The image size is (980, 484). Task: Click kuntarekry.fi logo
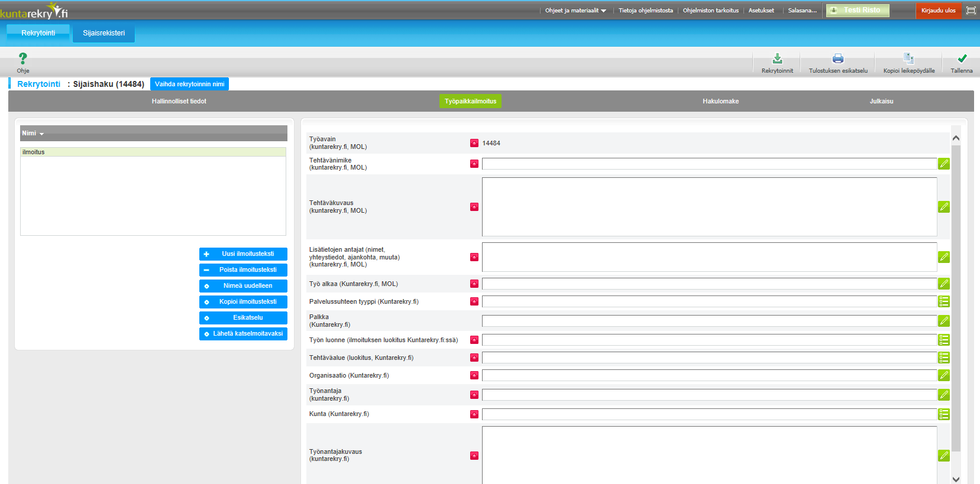(34, 11)
